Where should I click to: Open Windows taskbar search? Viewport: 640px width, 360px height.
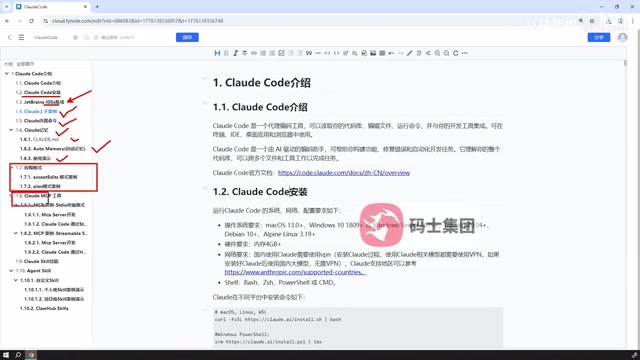point(18,355)
